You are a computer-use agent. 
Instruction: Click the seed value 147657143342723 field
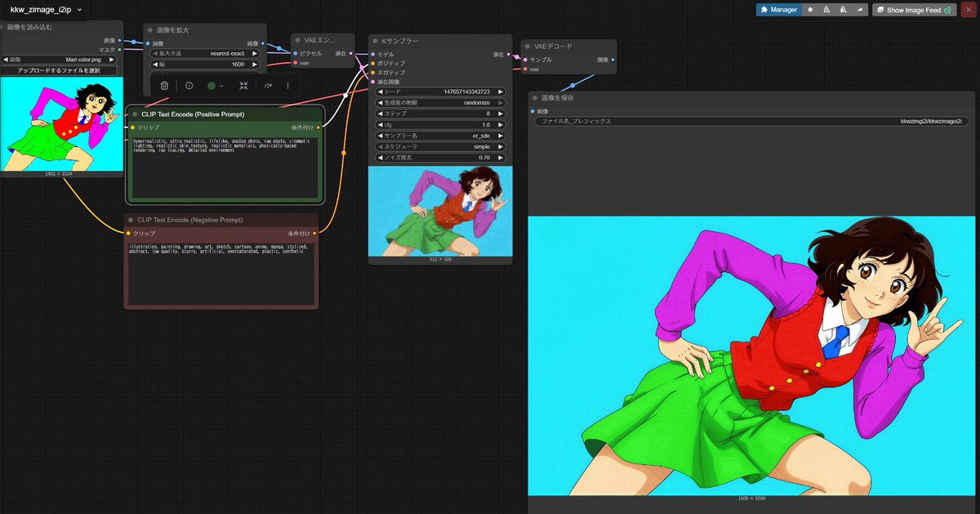tap(440, 92)
